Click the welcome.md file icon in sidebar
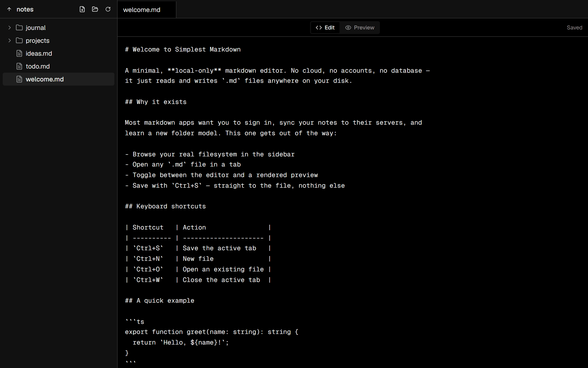 pyautogui.click(x=19, y=79)
